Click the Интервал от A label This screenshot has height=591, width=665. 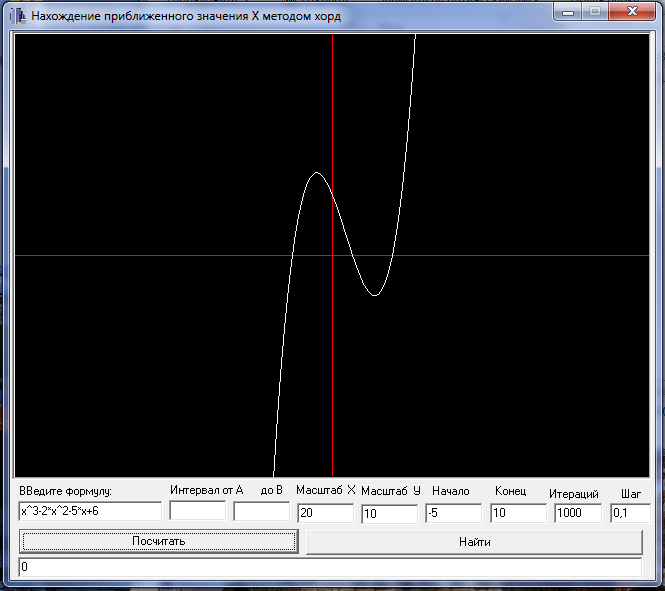(x=207, y=491)
